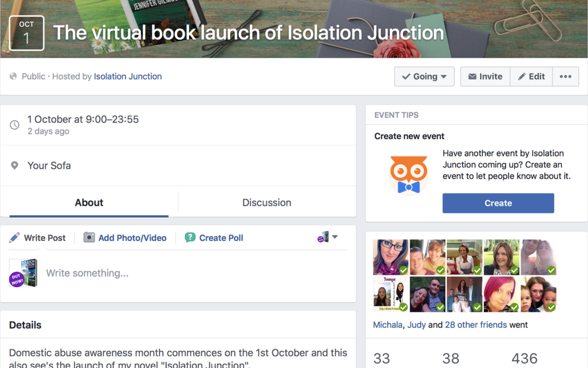Select Create Poll
The width and height of the screenshot is (588, 368).
tap(221, 238)
